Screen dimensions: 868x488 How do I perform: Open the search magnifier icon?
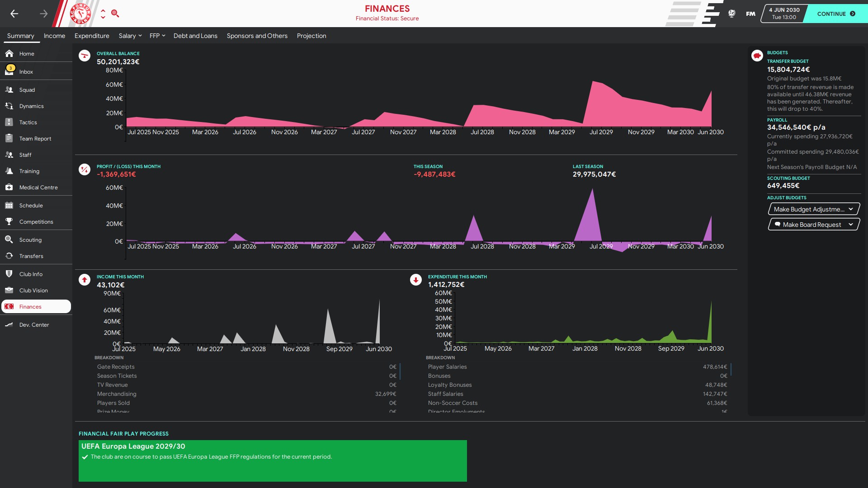pos(115,14)
